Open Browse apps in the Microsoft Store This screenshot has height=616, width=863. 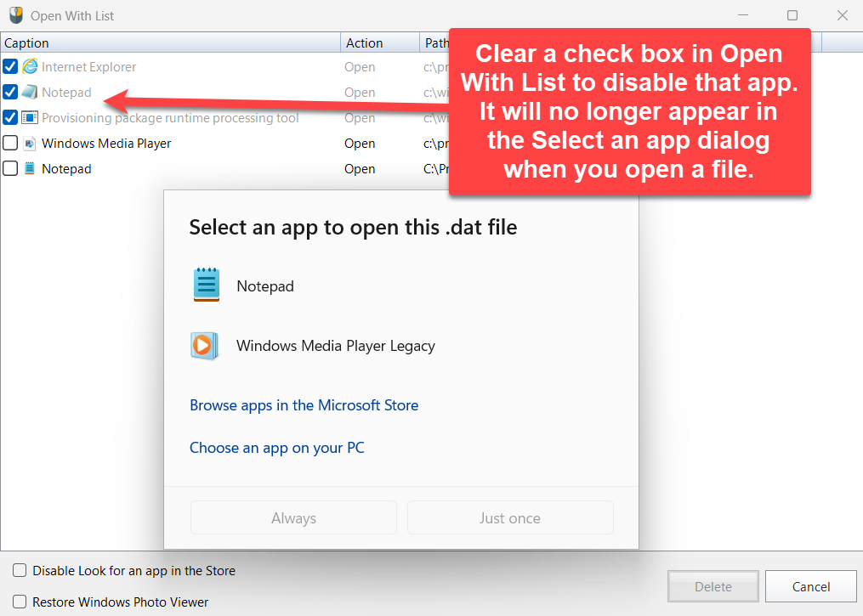[x=304, y=405]
